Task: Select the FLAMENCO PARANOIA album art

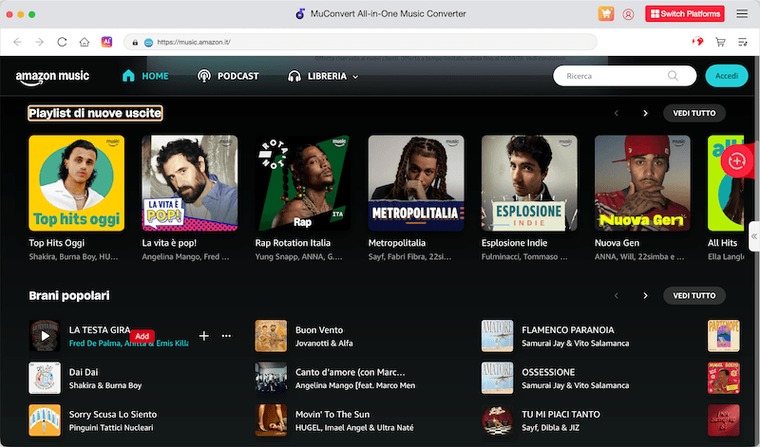Action: 497,335
